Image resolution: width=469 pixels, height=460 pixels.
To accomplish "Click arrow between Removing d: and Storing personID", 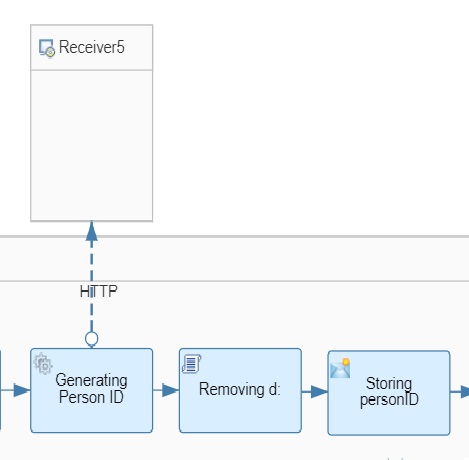I will tap(315, 391).
